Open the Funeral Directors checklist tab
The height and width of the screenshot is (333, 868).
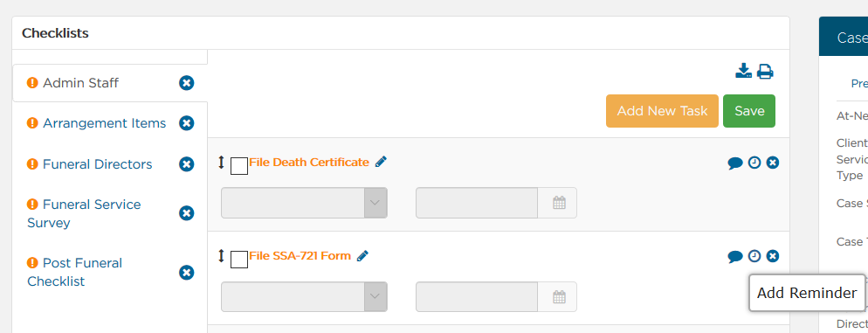click(x=98, y=164)
